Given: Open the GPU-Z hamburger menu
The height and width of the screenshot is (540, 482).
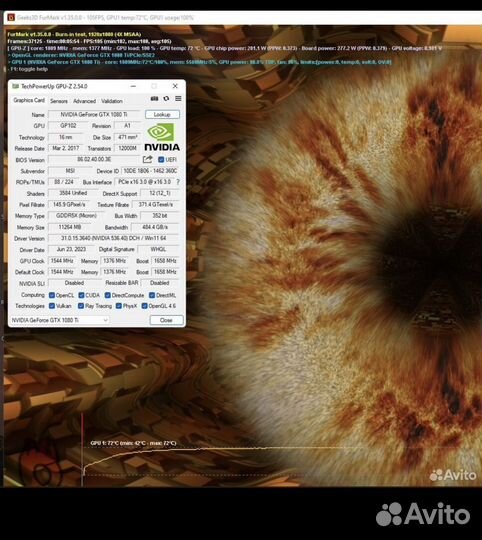Looking at the screenshot, I should [x=178, y=99].
